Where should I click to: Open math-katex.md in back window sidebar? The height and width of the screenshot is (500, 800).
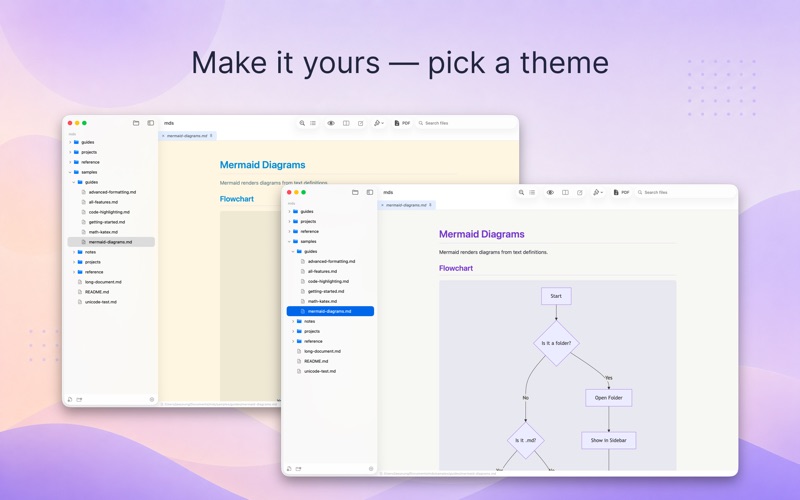pyautogui.click(x=111, y=232)
